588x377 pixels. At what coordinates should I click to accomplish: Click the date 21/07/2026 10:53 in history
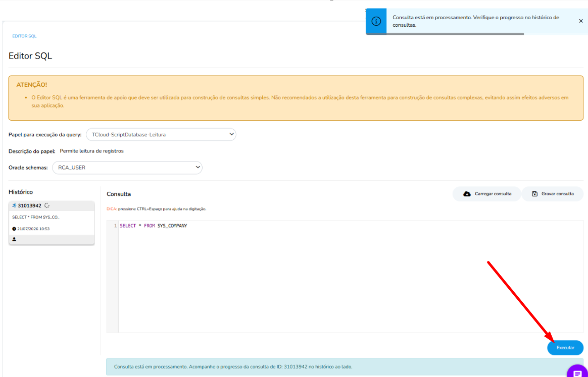point(33,229)
